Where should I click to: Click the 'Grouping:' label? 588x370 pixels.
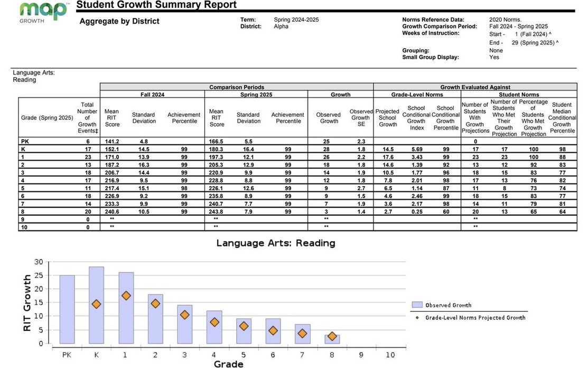pyautogui.click(x=415, y=50)
